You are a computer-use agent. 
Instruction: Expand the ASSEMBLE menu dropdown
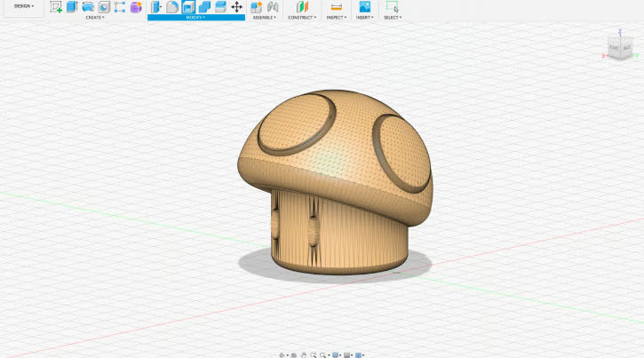pos(265,18)
